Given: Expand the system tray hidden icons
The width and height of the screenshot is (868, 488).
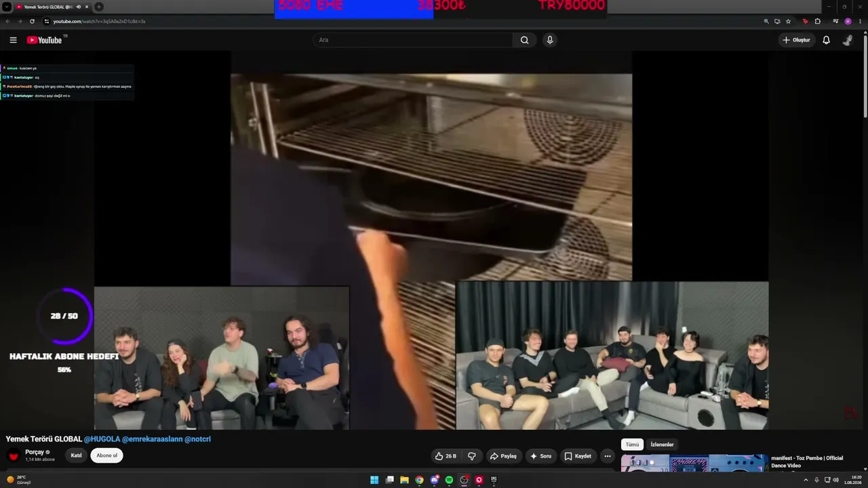Looking at the screenshot, I should click(806, 480).
